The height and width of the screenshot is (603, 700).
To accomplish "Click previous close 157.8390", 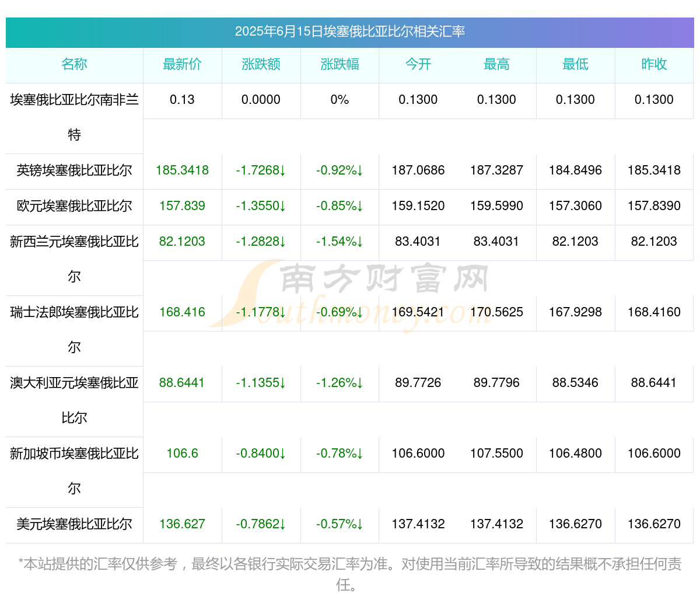I will 654,206.
